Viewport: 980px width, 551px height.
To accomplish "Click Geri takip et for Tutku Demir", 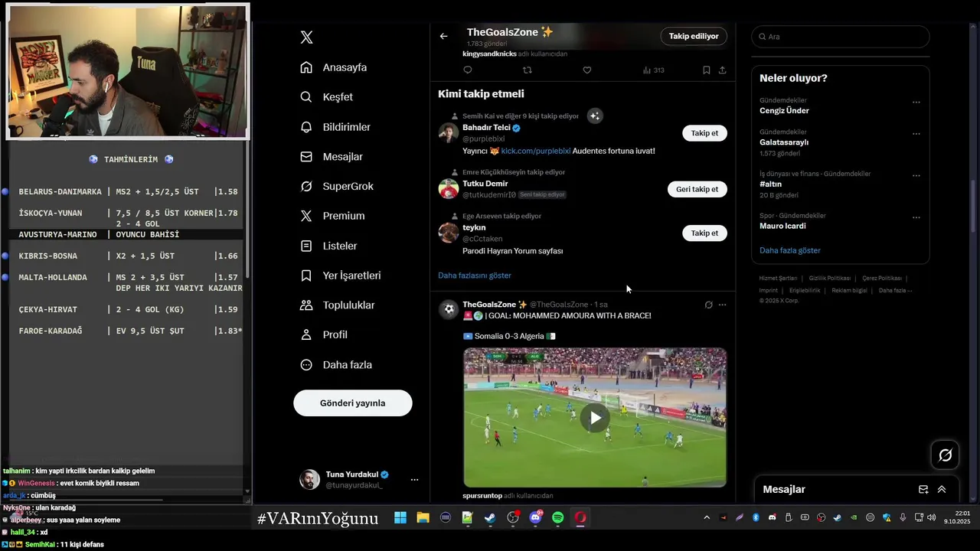I will click(x=697, y=189).
